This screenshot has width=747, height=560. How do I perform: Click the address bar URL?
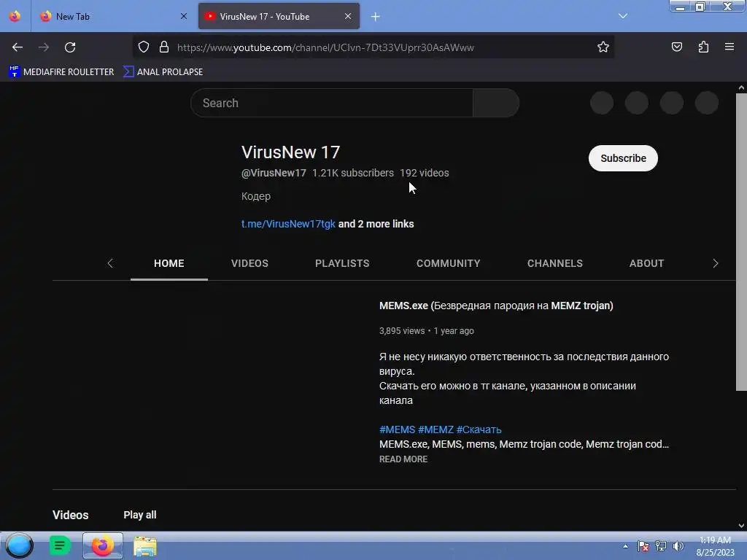click(x=325, y=47)
